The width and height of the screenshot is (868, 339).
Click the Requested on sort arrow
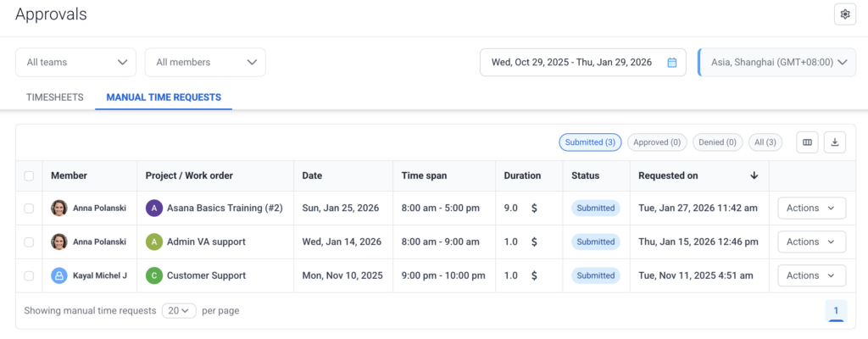point(754,175)
